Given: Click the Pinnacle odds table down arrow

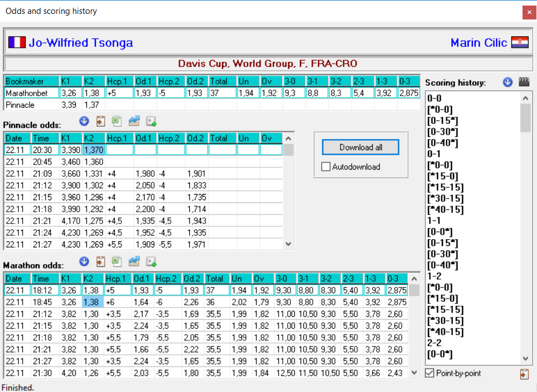Looking at the screenshot, I should point(288,244).
